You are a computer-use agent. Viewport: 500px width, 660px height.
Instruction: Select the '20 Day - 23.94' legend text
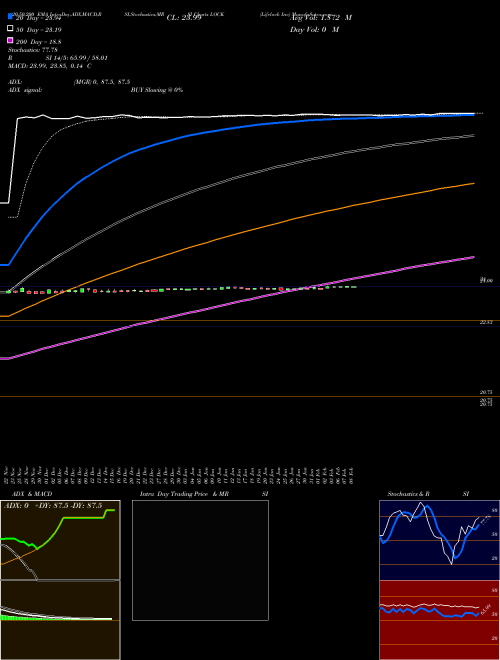pyautogui.click(x=38, y=18)
